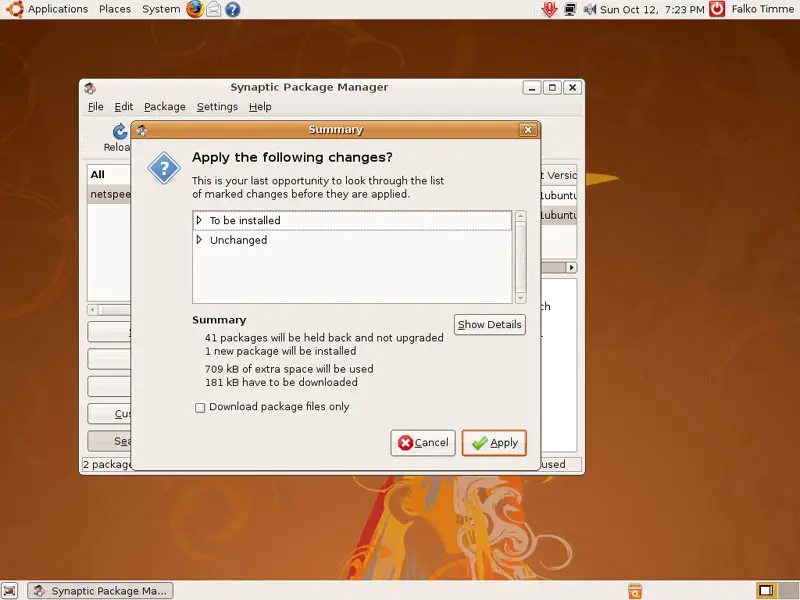Image resolution: width=800 pixels, height=600 pixels.
Task: Open the Settings menu in Synaptic
Action: click(217, 107)
